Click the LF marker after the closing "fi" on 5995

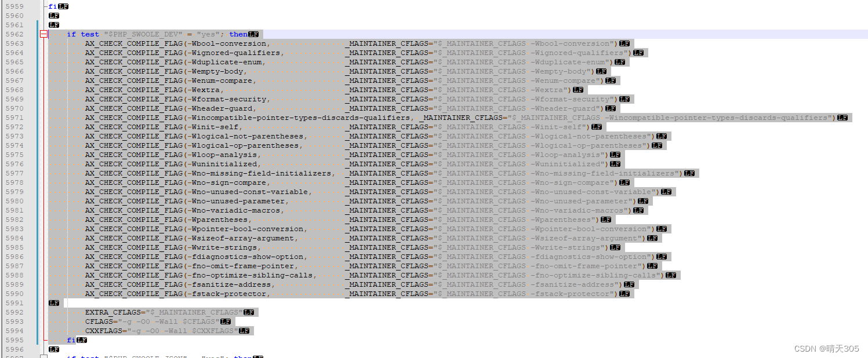coord(81,340)
